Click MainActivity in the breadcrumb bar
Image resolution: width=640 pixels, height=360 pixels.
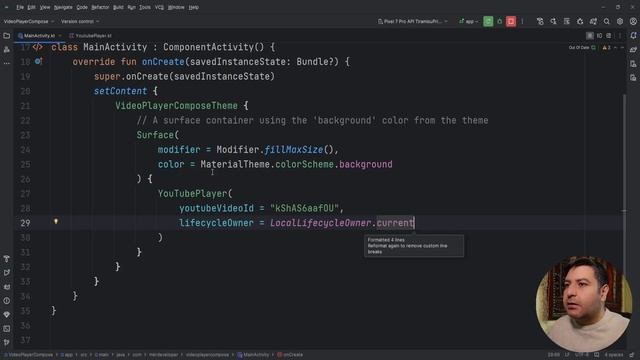click(253, 355)
